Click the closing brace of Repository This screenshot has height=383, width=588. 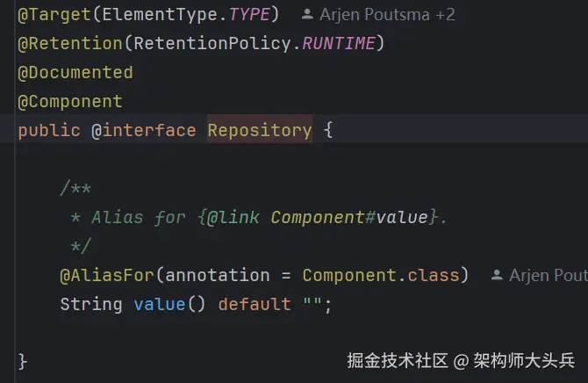tap(23, 362)
